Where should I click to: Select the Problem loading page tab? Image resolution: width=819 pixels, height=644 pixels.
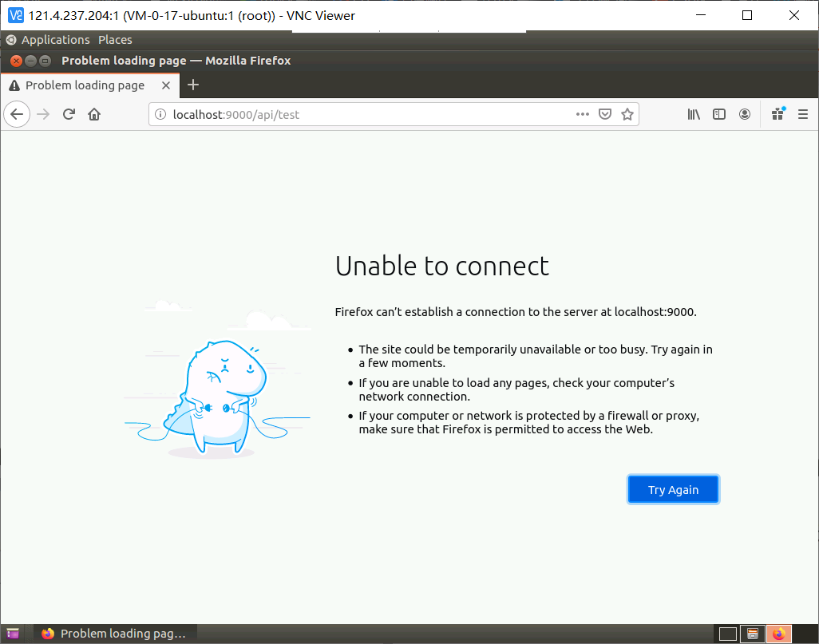coord(90,85)
